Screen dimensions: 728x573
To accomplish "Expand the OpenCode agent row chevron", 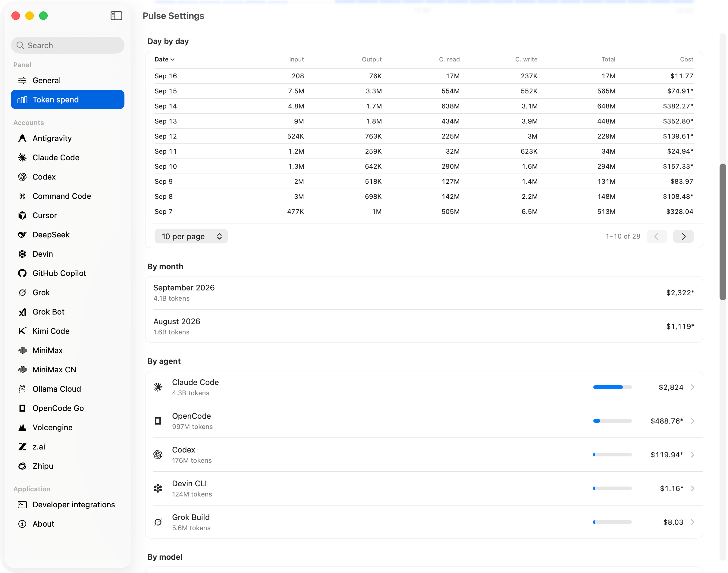I will pos(693,421).
